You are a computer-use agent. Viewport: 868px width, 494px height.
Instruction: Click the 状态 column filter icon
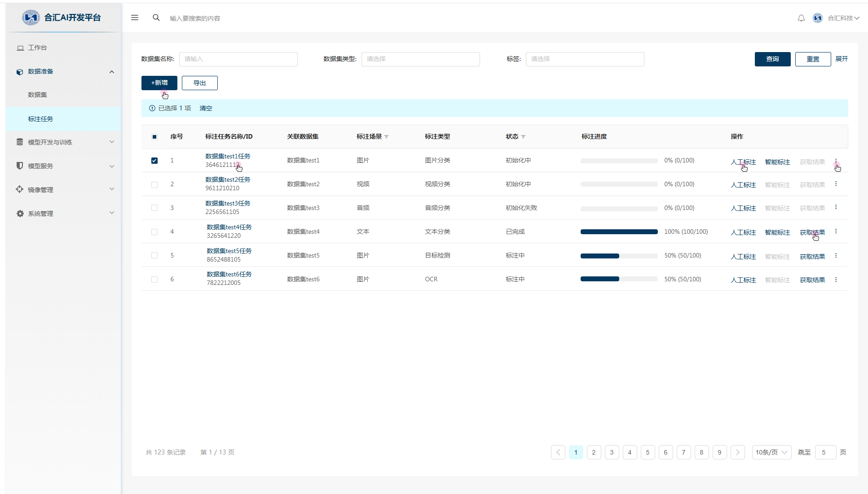pyautogui.click(x=524, y=137)
